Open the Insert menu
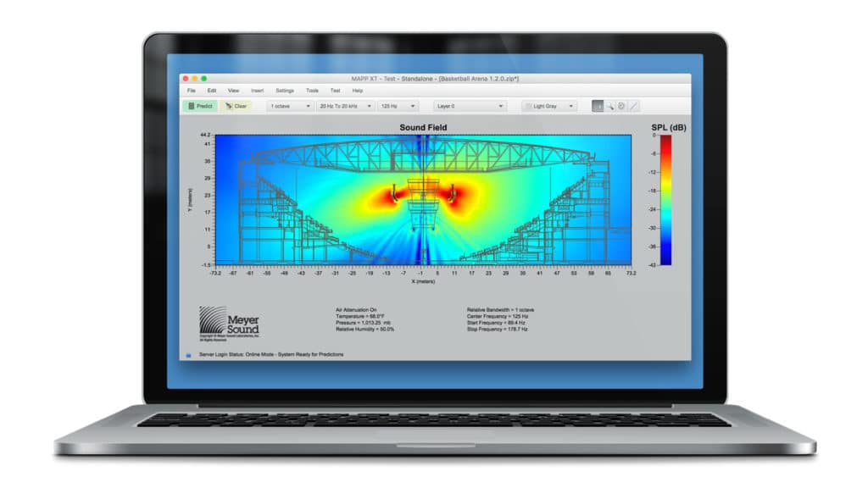The height and width of the screenshot is (488, 868). tap(259, 90)
